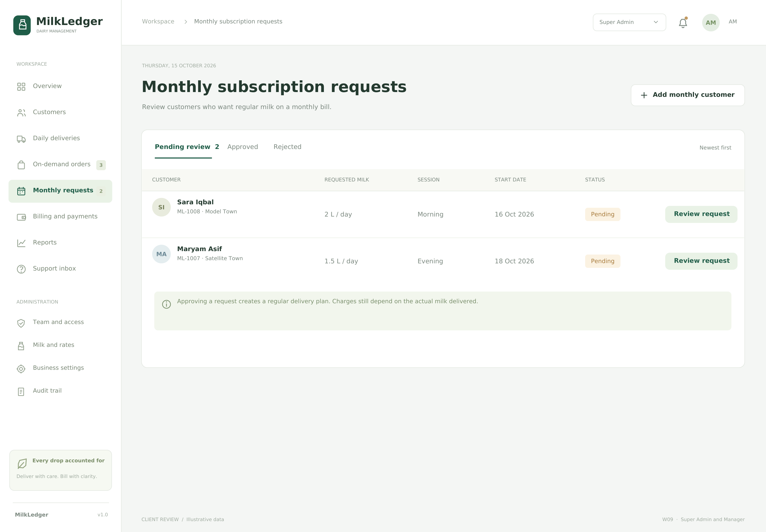Viewport: 766px width, 532px height.
Task: Click the info icon in the approval notice
Action: click(166, 304)
